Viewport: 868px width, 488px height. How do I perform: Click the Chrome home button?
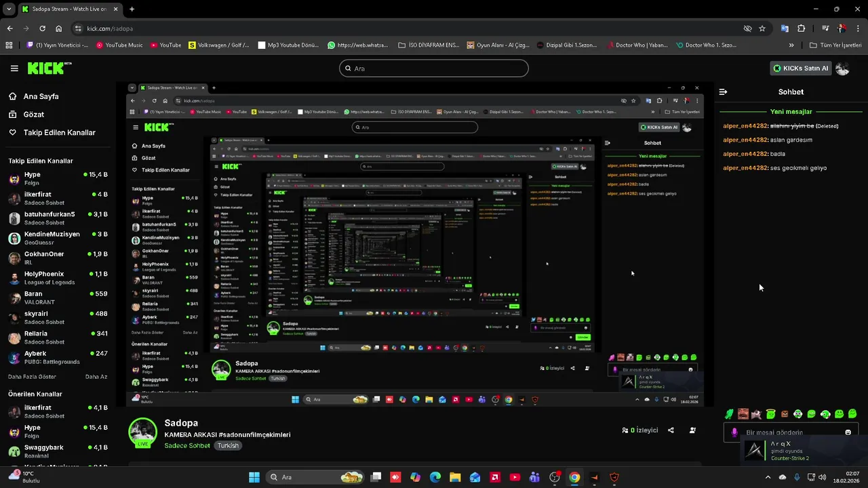click(59, 28)
